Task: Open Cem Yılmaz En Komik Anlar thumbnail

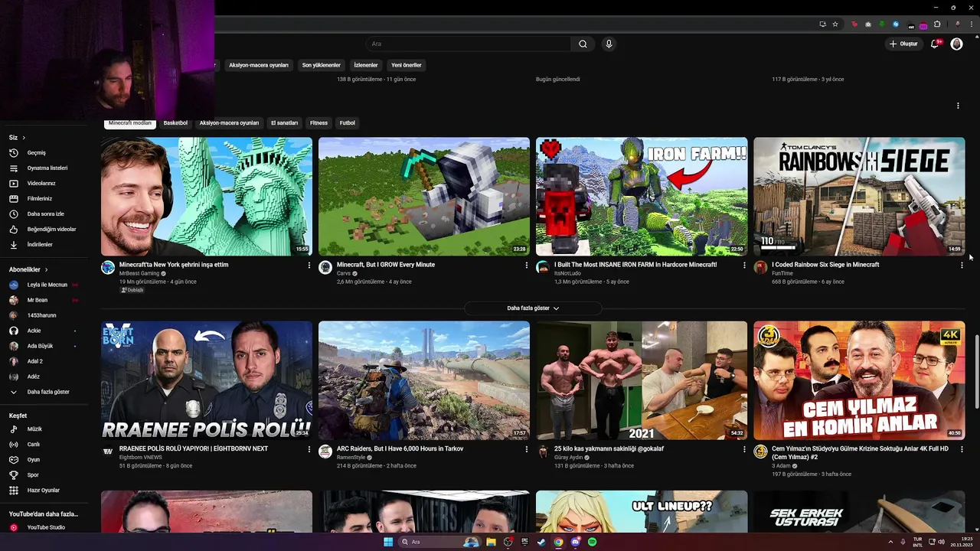Action: click(x=859, y=380)
